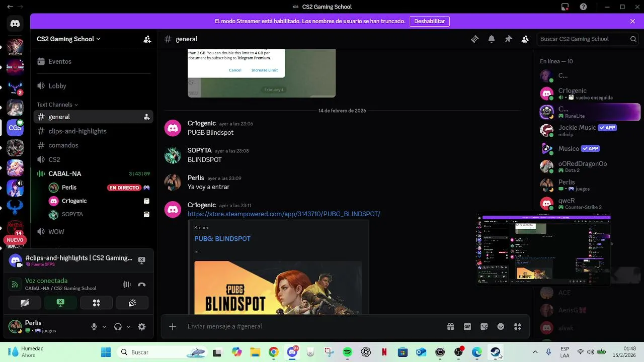Open the soundboard button
Screen dimensions: 644x362
tap(132, 303)
